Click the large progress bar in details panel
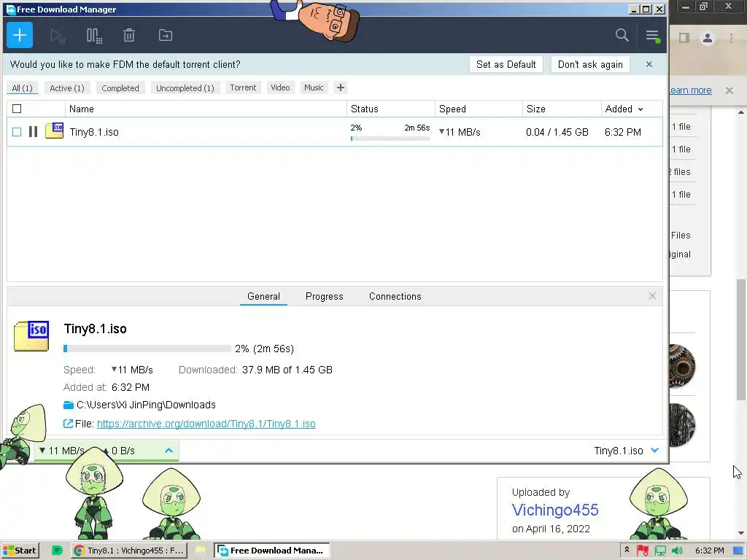Image resolution: width=747 pixels, height=560 pixels. [147, 349]
